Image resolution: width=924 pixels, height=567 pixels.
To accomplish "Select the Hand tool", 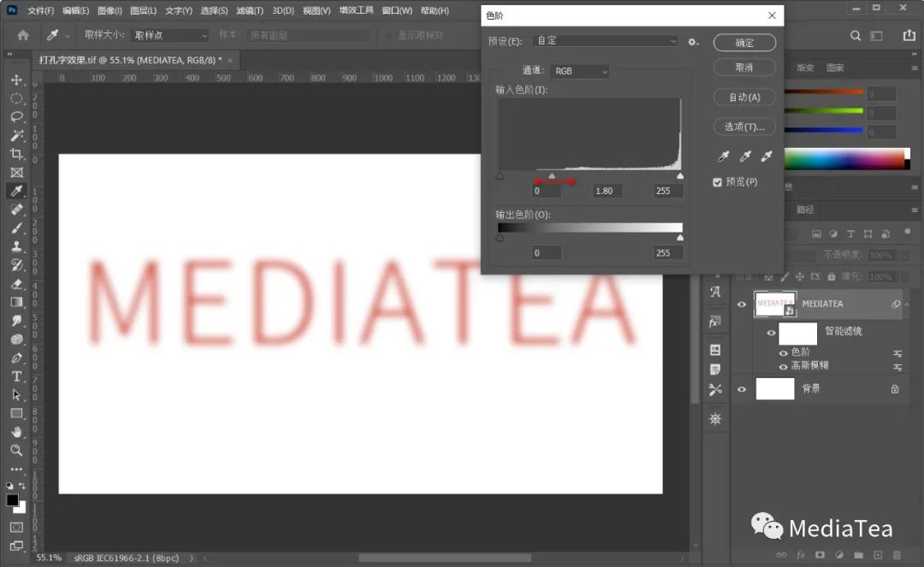I will (x=16, y=432).
